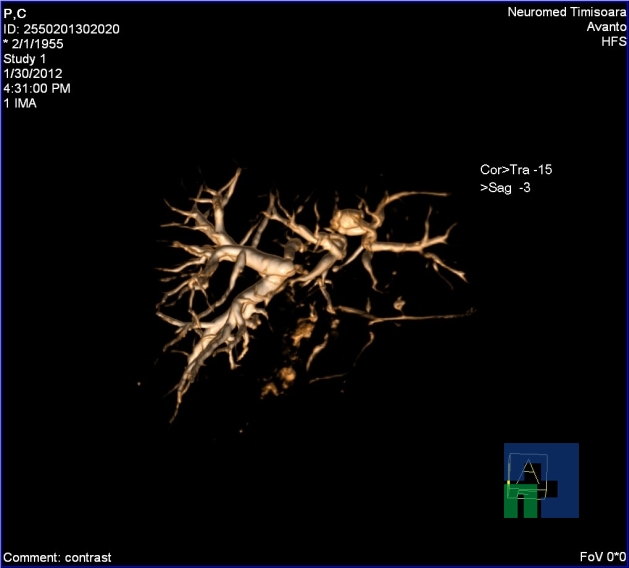Select the study date 1/30/2012
The image size is (629, 568).
33,73
